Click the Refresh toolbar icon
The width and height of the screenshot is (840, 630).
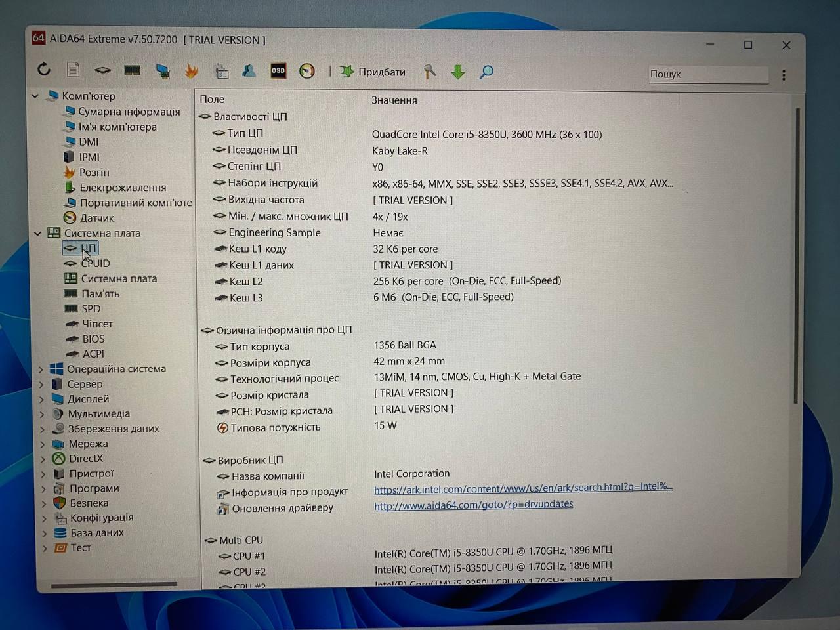44,69
